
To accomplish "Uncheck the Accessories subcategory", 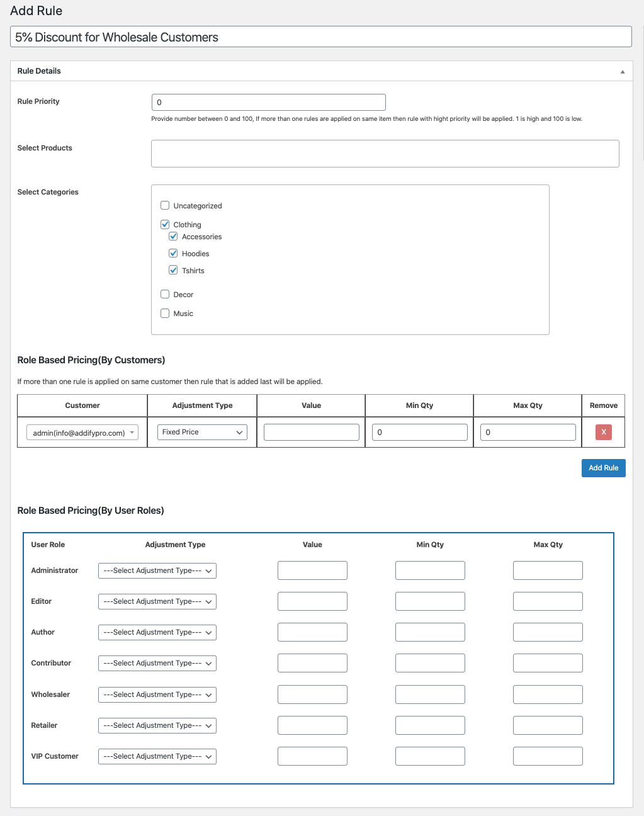I will tap(173, 236).
